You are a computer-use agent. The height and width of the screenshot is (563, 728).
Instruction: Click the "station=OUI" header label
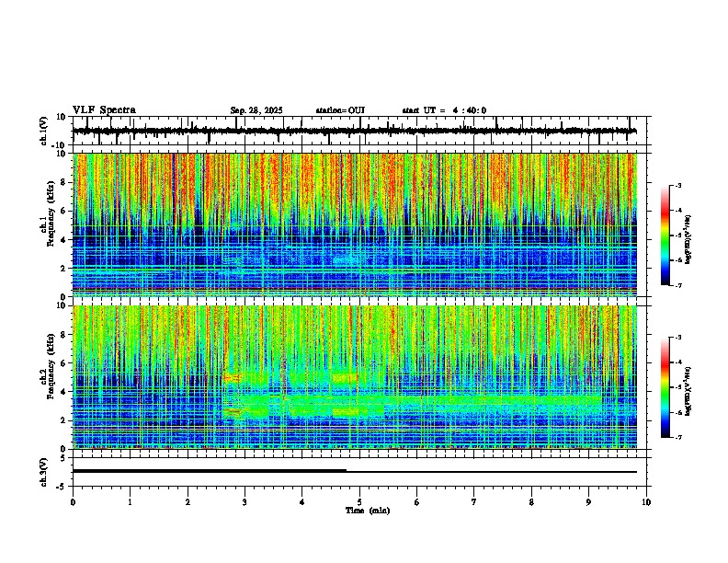(x=340, y=110)
